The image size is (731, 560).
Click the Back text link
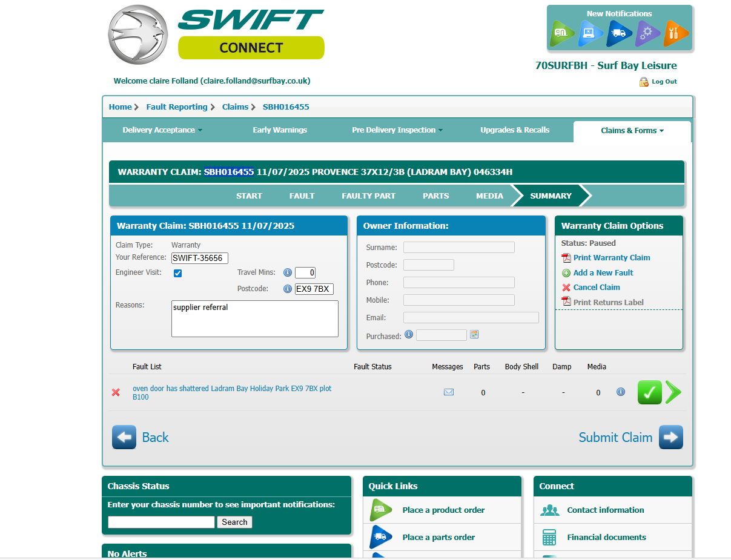pyautogui.click(x=155, y=438)
